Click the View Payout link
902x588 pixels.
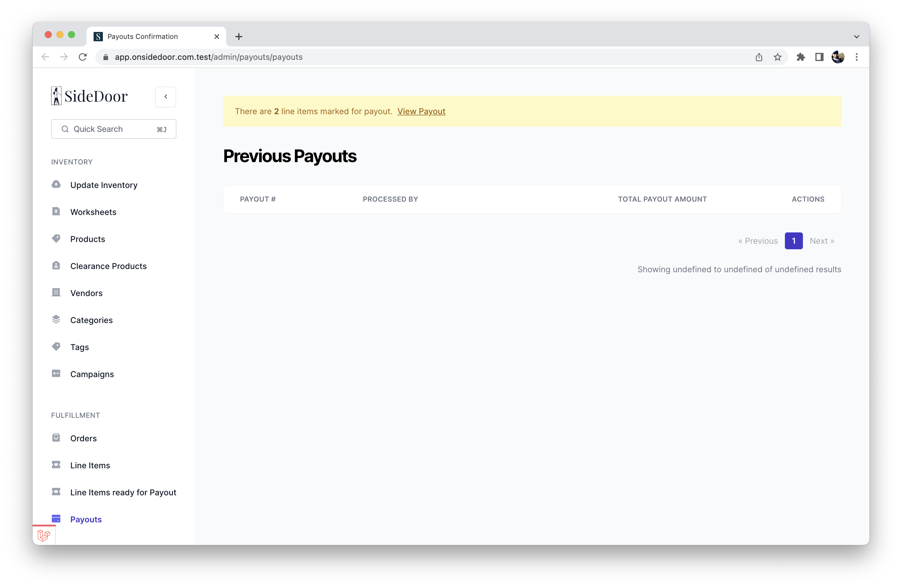(421, 111)
